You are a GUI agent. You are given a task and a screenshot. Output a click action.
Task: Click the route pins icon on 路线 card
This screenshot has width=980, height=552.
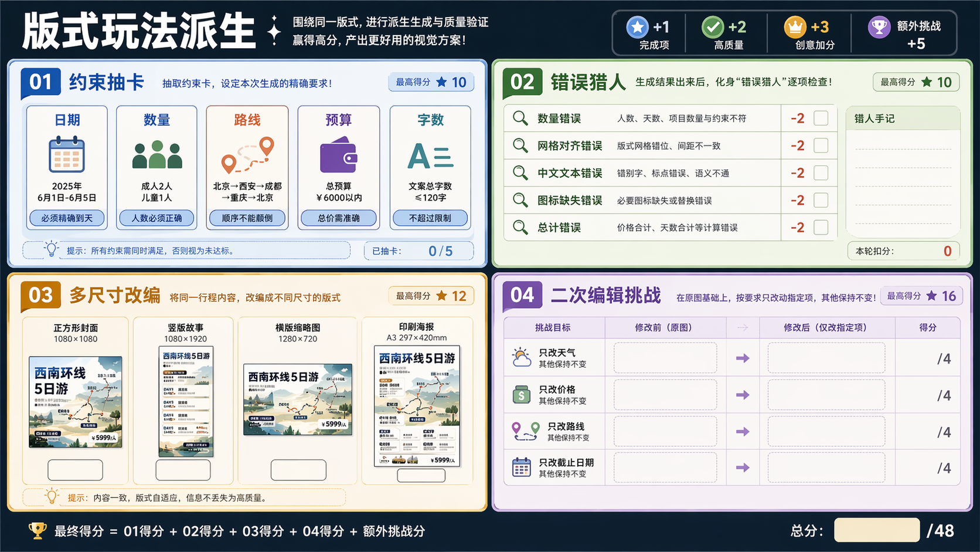247,155
